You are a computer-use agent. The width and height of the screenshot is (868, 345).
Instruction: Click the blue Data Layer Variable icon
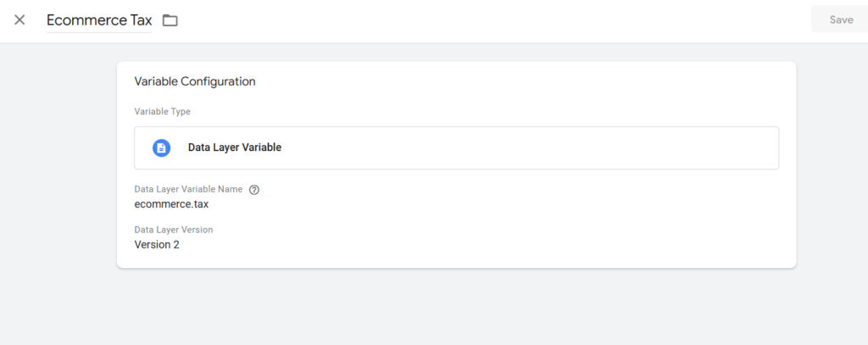tap(161, 147)
